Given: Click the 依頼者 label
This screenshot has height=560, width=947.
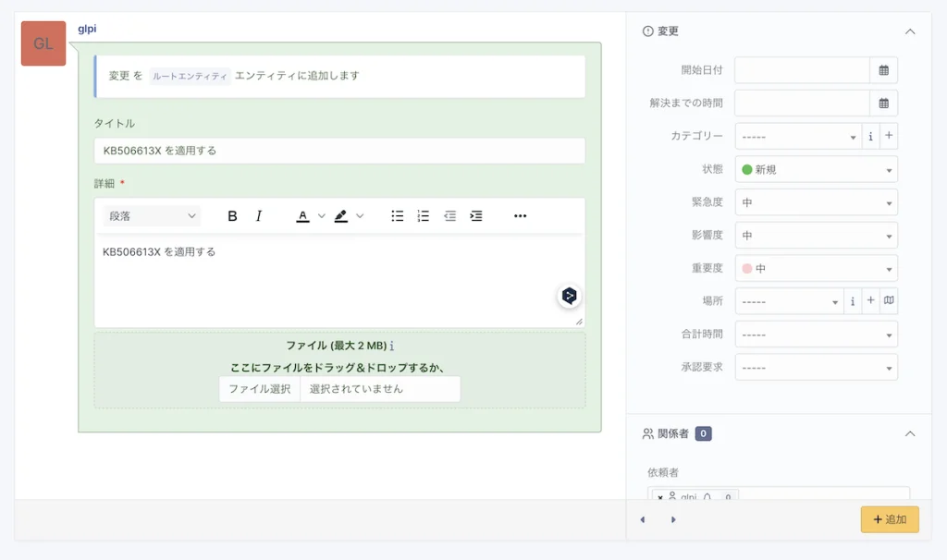Looking at the screenshot, I should 663,472.
